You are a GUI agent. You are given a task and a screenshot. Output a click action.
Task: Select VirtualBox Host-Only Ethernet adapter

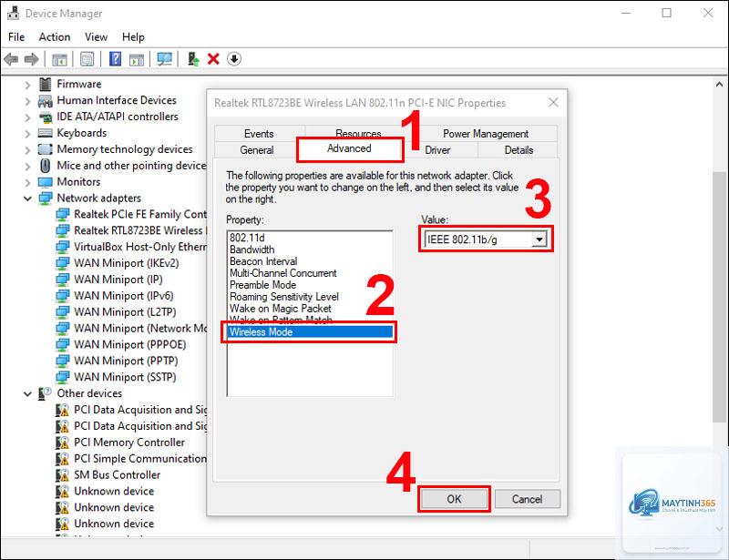140,247
